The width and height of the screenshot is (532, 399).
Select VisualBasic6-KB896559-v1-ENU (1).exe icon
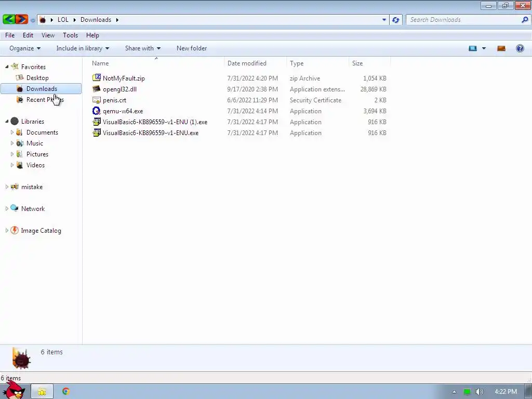tap(97, 122)
